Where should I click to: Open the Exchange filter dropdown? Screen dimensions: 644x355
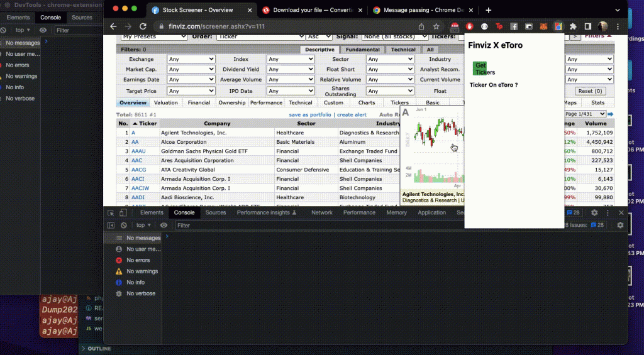pos(191,59)
